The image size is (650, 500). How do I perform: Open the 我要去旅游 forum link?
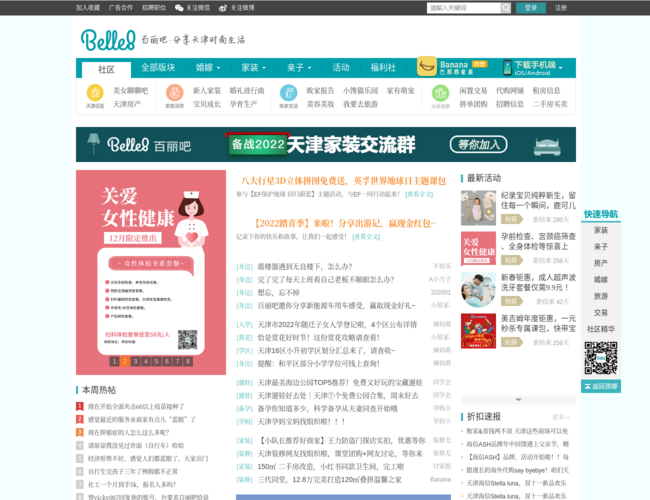(360, 104)
